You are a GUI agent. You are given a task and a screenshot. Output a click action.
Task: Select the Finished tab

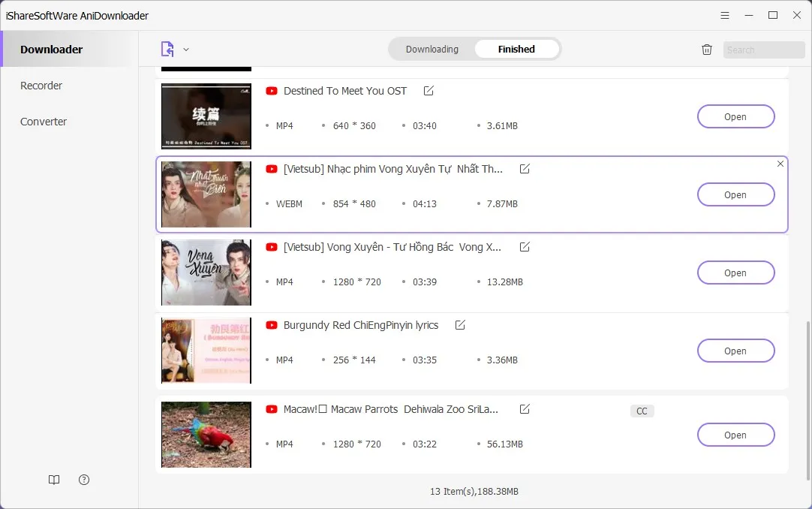[516, 50]
